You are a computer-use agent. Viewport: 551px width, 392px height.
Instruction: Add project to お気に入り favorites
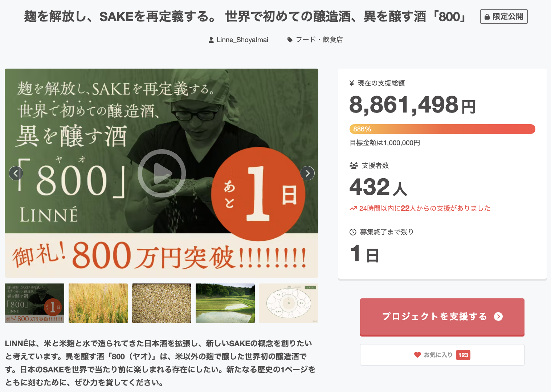(x=442, y=355)
